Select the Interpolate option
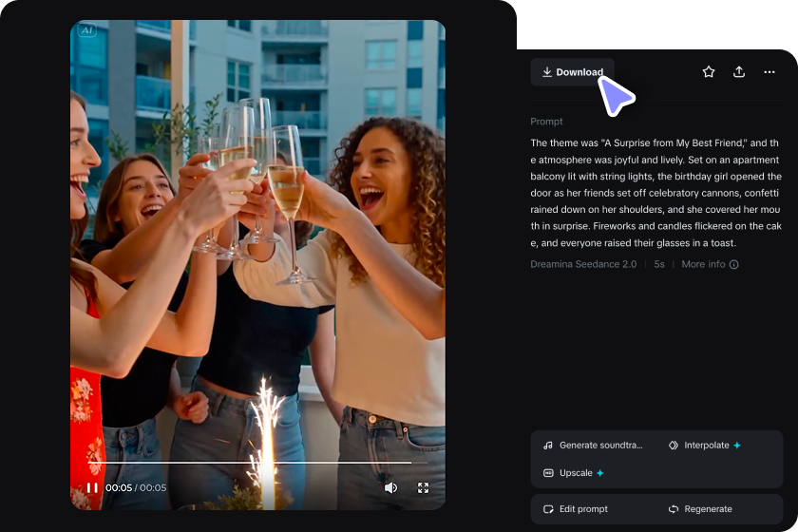 [704, 445]
